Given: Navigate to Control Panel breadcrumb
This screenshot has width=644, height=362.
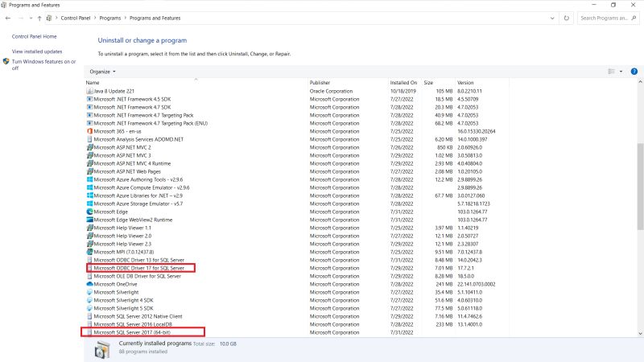Looking at the screenshot, I should 76,18.
